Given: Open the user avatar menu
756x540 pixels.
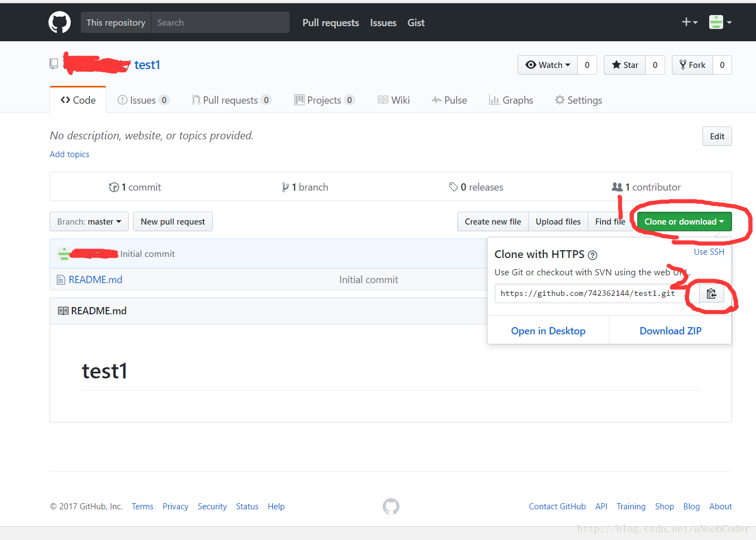Looking at the screenshot, I should (x=720, y=22).
